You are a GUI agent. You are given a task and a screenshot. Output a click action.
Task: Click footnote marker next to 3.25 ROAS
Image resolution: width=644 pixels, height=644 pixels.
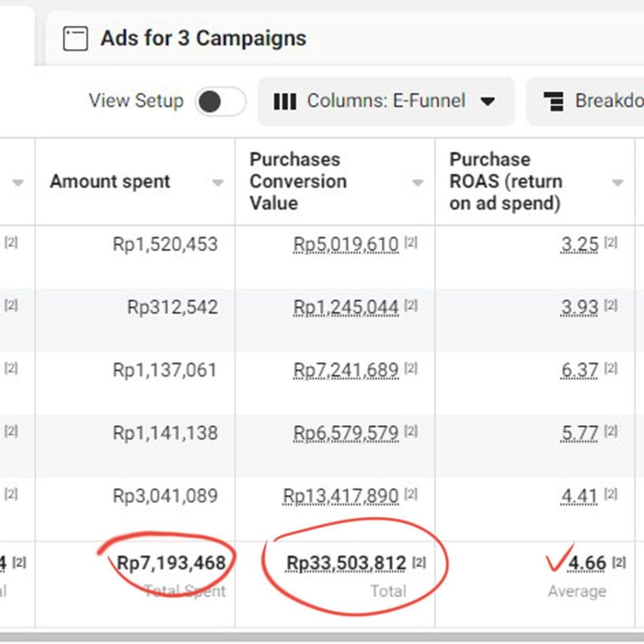pos(611,243)
